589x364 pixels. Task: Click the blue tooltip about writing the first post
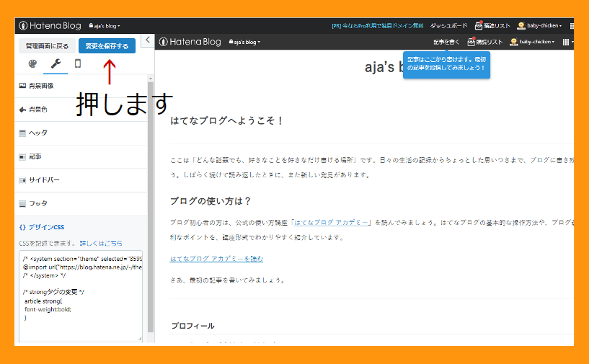click(x=446, y=64)
